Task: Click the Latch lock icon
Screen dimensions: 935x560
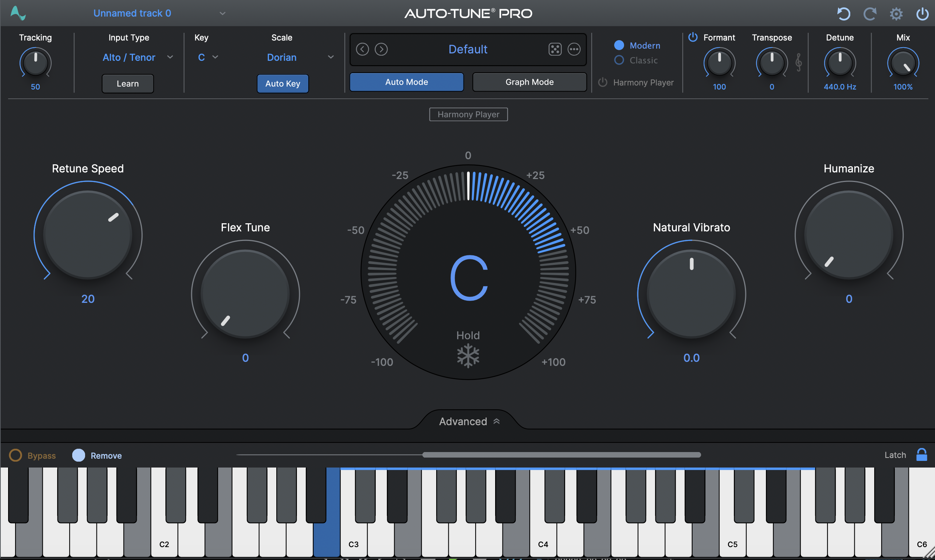Action: (921, 455)
